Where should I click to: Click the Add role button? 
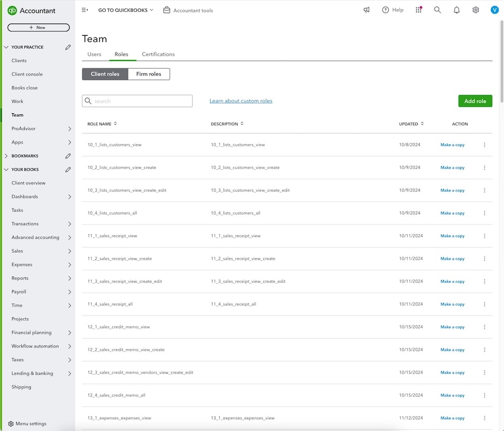[x=475, y=101]
